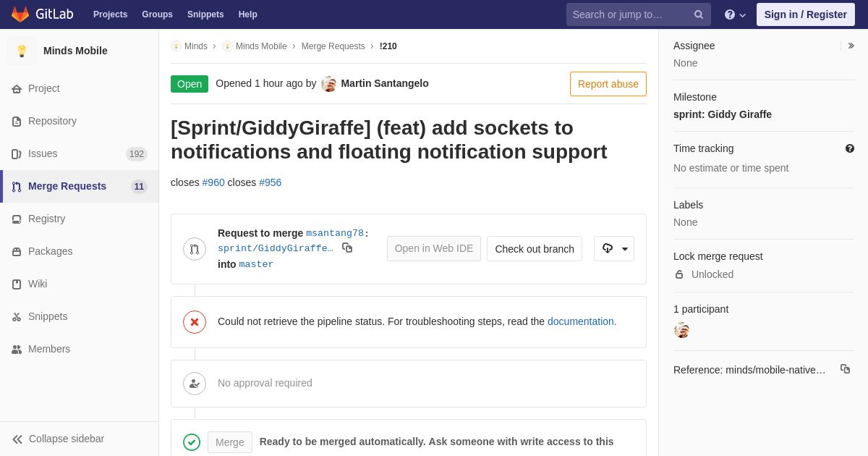Copy the merge request reference
This screenshot has height=456, width=868.
845,369
